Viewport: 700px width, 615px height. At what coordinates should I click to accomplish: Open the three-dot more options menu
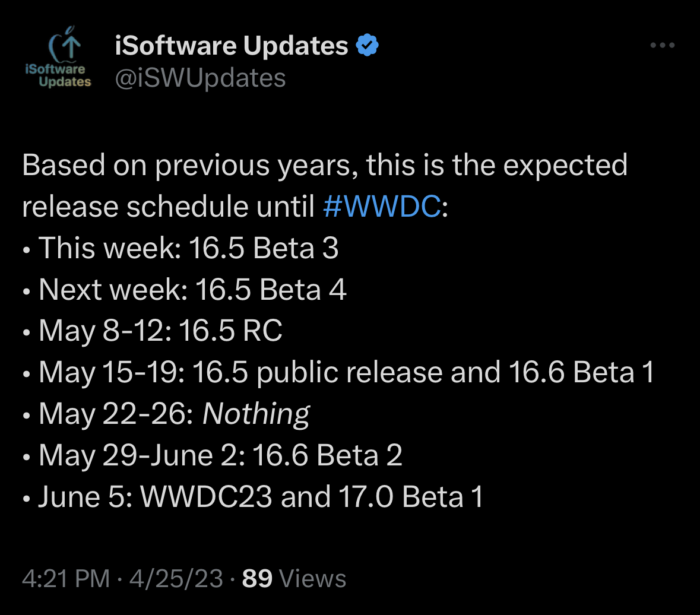(663, 46)
